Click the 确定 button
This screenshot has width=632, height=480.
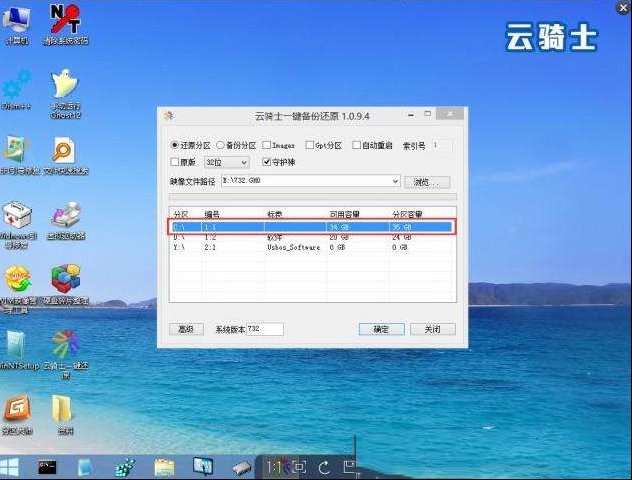[x=381, y=329]
